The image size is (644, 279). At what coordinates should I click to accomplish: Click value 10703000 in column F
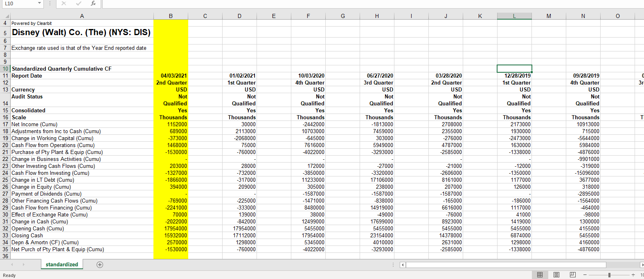coord(308,131)
